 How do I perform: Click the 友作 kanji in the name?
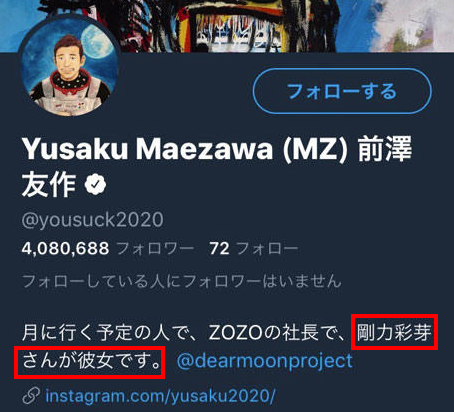point(49,185)
